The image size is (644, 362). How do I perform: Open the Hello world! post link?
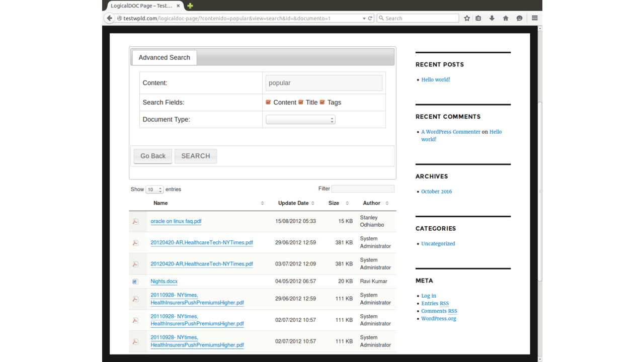coord(435,79)
